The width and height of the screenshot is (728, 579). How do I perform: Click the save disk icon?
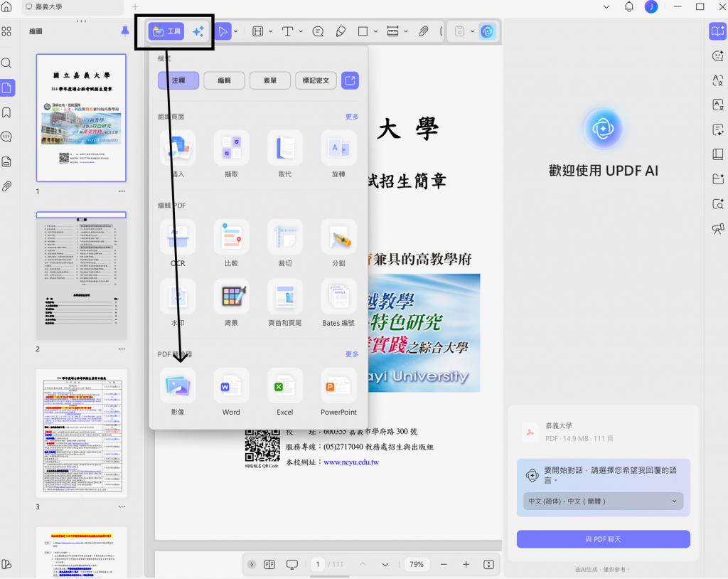460,31
